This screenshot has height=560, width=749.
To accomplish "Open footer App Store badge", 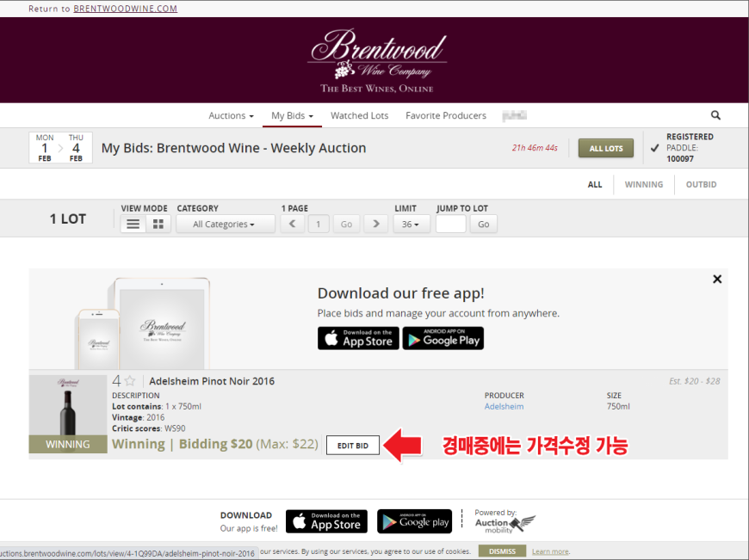I will (327, 520).
